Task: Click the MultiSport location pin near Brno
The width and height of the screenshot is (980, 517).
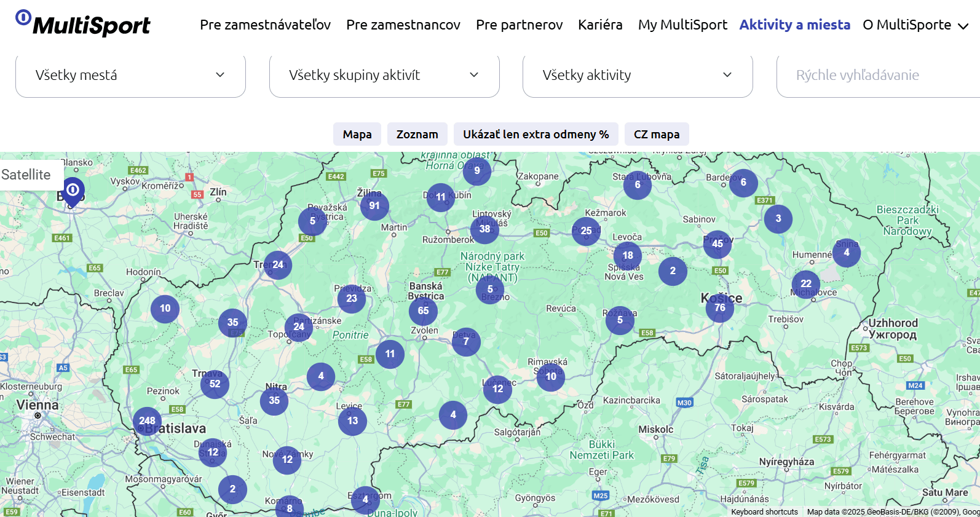Action: 73,191
